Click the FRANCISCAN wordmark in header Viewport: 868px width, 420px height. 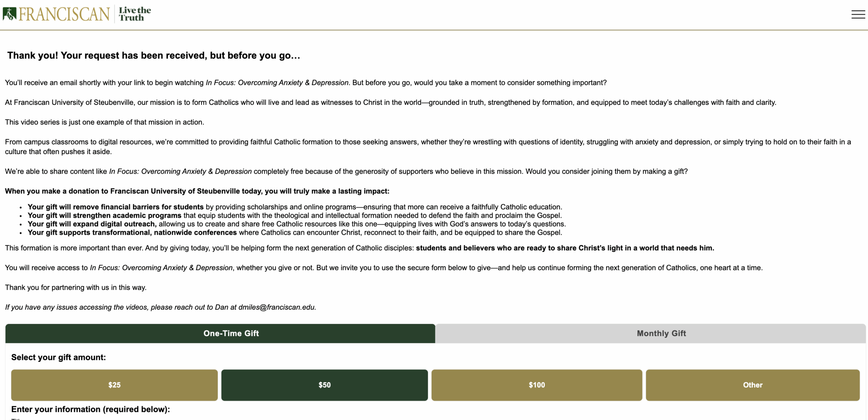pos(64,14)
